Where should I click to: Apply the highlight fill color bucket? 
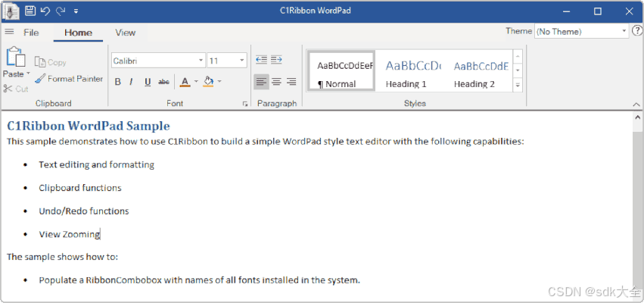(209, 81)
